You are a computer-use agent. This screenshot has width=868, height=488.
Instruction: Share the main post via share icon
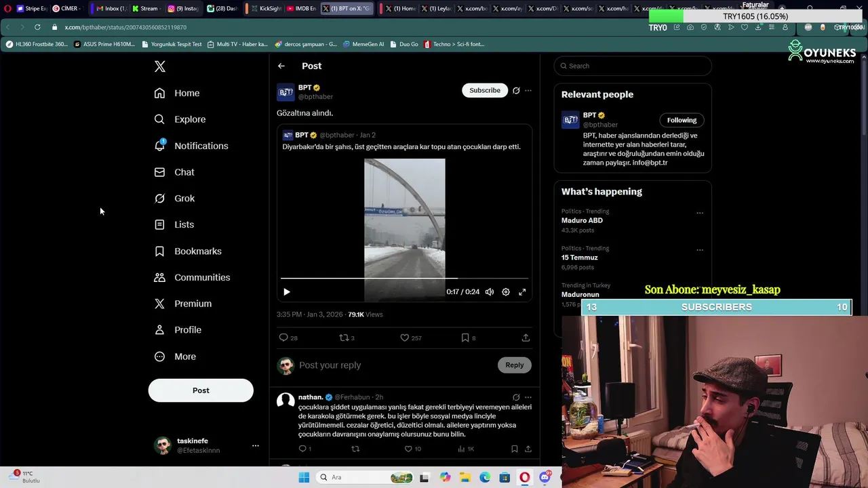click(x=526, y=338)
